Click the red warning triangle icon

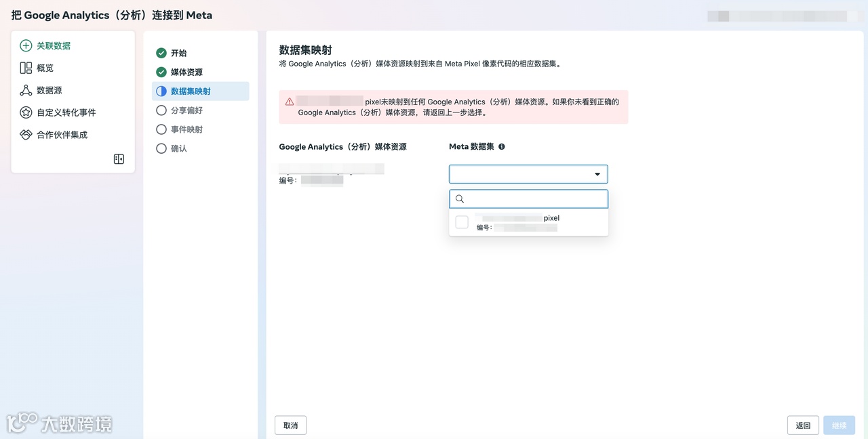290,102
